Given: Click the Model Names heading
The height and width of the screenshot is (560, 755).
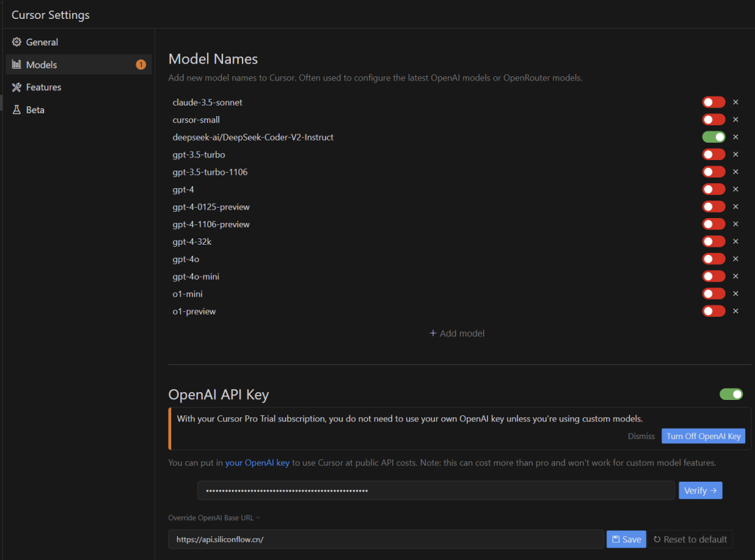Looking at the screenshot, I should point(213,59).
